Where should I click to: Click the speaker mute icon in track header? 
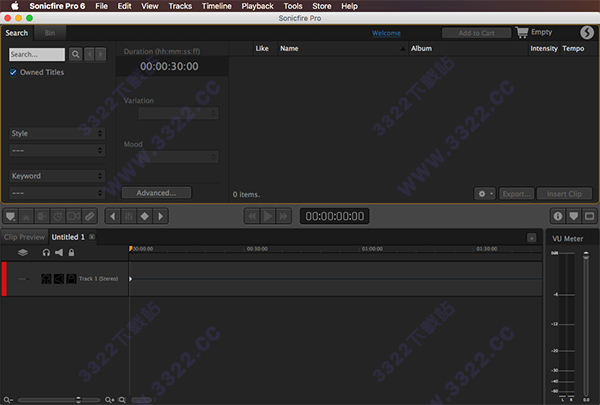coord(59,253)
